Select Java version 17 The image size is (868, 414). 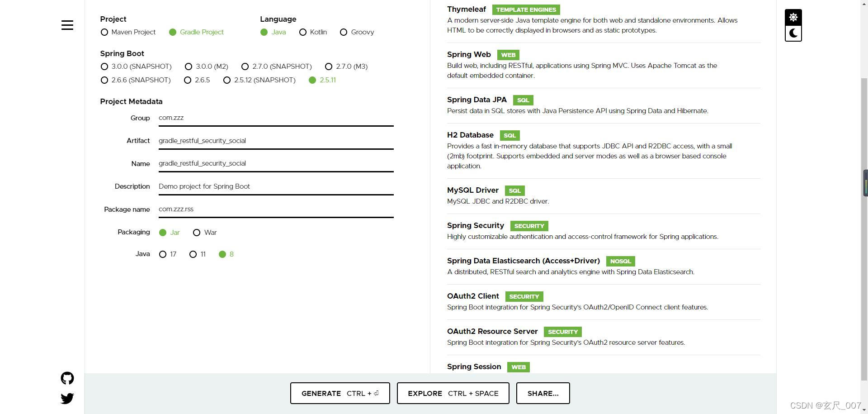click(x=168, y=254)
